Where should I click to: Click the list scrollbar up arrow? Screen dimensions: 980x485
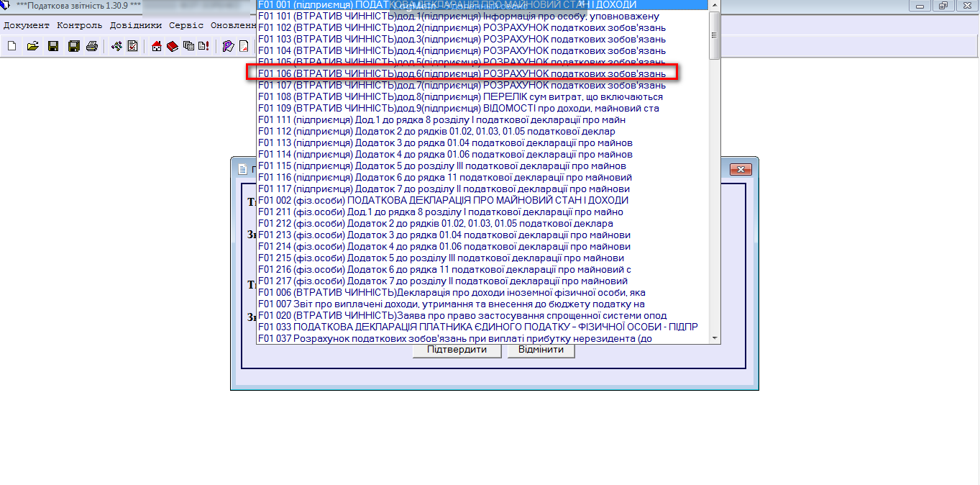[715, 4]
